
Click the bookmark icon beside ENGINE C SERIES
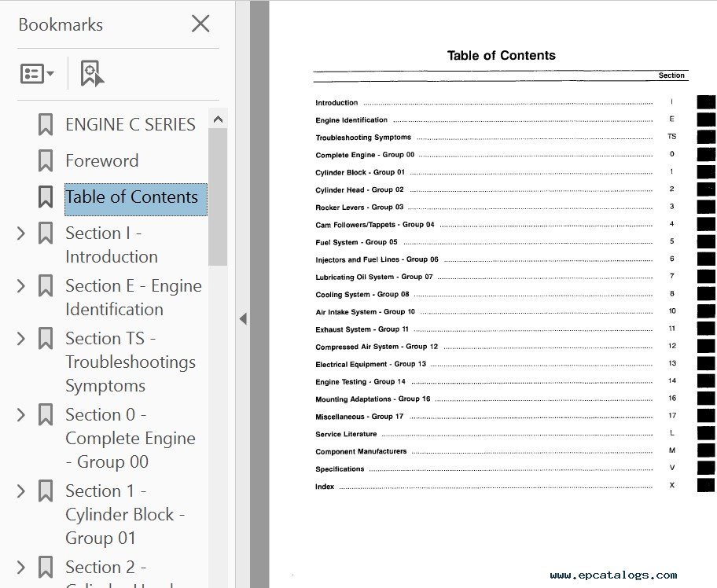click(46, 124)
